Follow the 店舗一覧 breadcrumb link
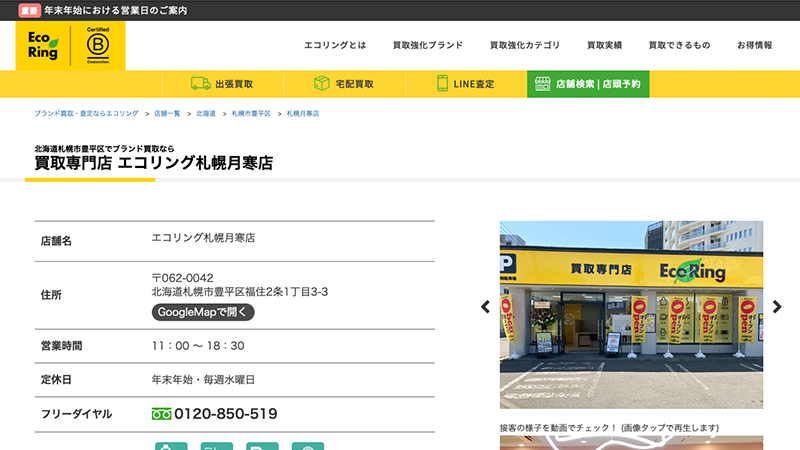The width and height of the screenshot is (800, 450). pos(167,114)
